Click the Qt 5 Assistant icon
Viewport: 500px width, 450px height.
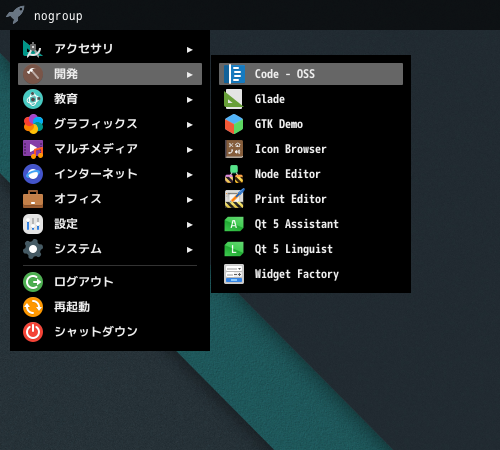click(x=234, y=224)
